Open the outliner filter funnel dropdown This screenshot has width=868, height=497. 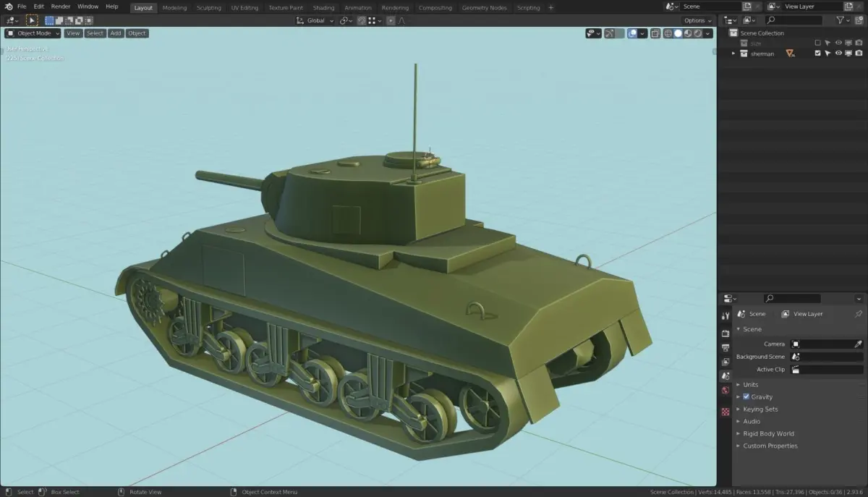(x=843, y=20)
